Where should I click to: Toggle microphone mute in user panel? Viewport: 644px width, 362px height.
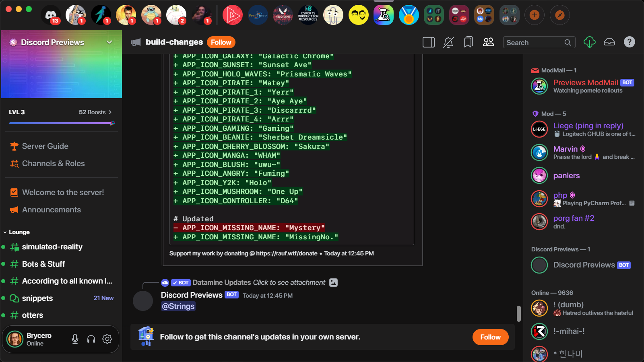coord(75,339)
